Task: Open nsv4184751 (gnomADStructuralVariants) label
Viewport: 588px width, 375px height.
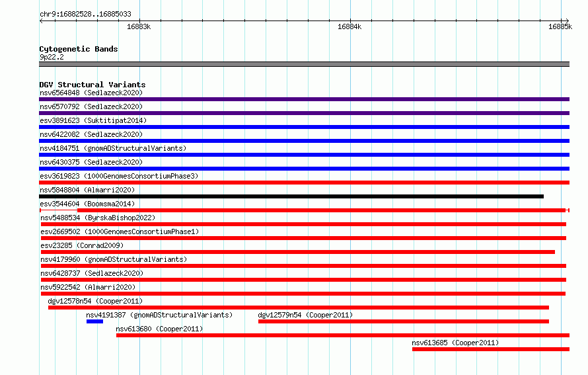Action: [x=113, y=148]
